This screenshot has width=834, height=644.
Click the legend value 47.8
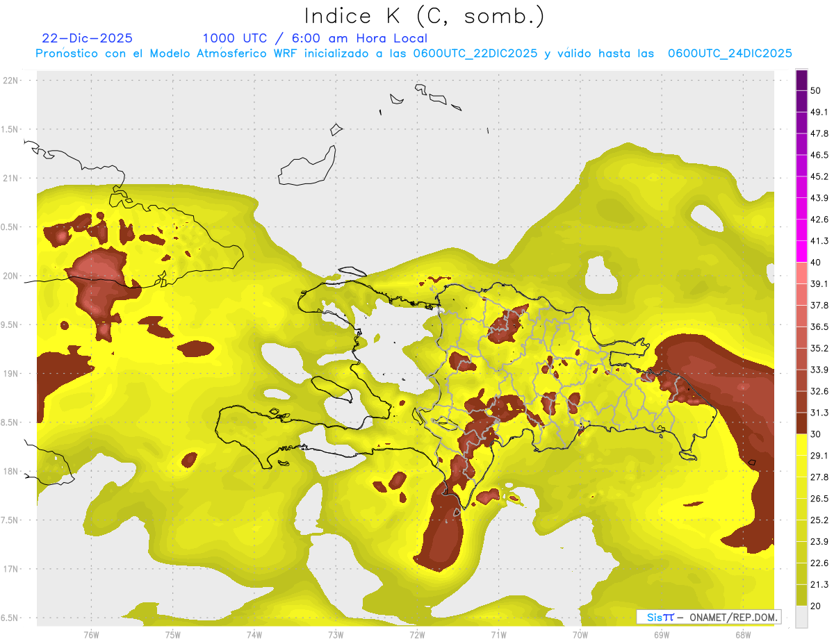(x=819, y=133)
